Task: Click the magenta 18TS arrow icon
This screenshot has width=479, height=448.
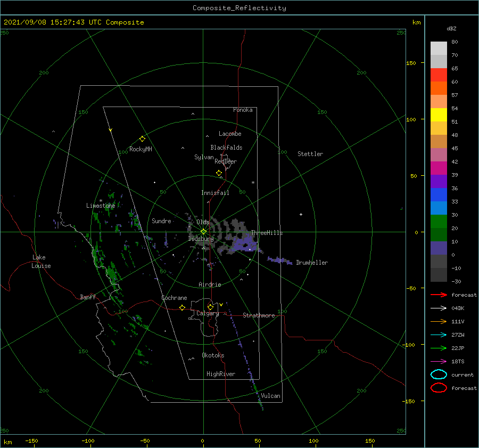Action: tap(439, 362)
